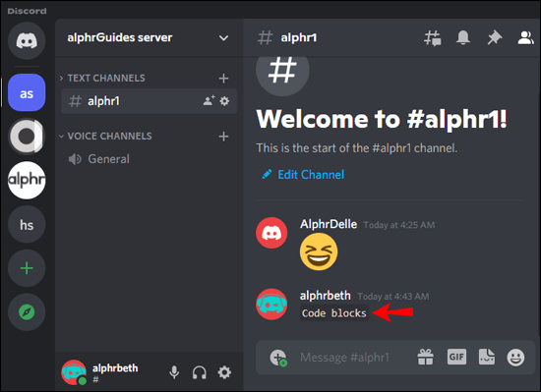Open Discord home direct messages
This screenshot has width=541, height=392.
point(27,41)
